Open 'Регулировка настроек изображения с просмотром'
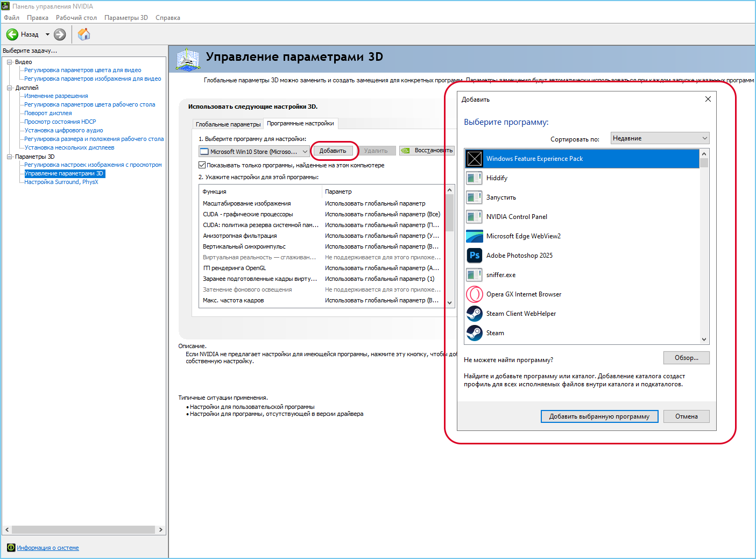The image size is (756, 559). coord(93,165)
